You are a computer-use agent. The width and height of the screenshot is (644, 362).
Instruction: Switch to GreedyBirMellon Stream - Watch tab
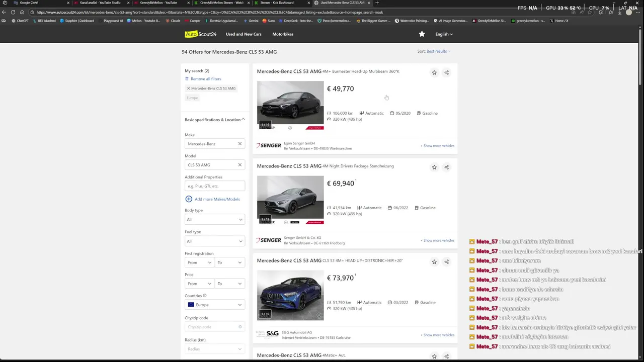[x=222, y=3]
